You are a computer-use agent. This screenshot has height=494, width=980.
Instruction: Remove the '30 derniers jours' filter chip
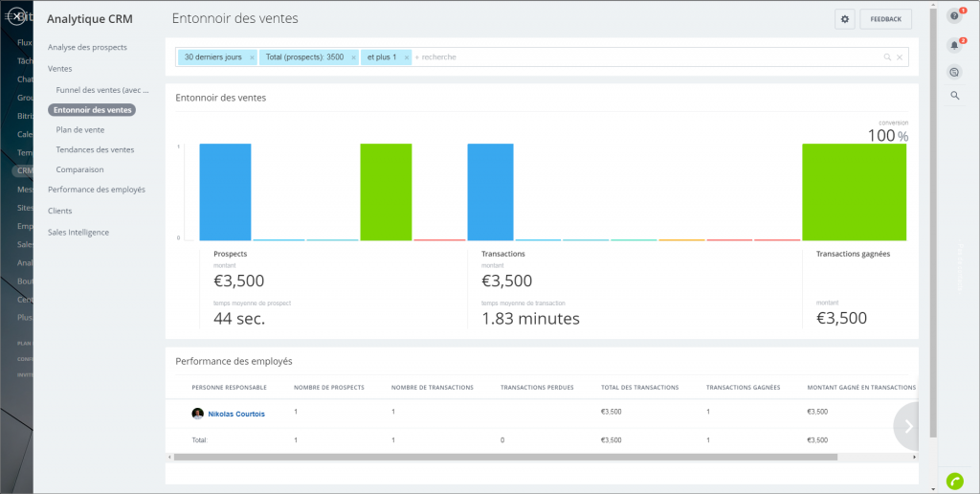252,57
